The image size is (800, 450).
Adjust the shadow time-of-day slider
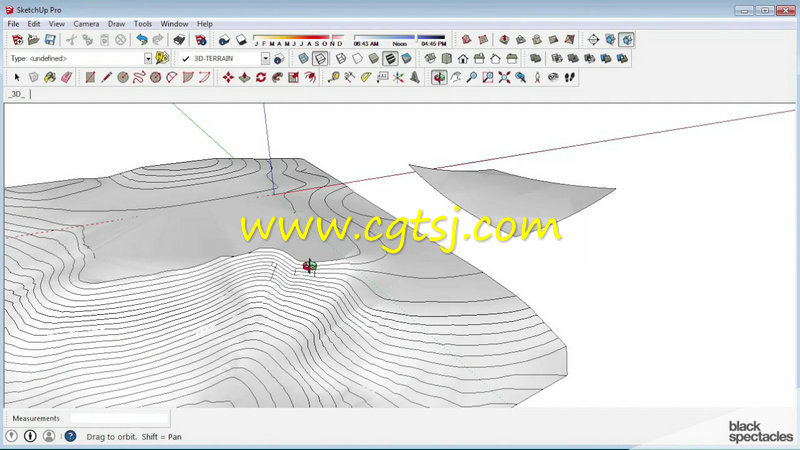point(399,39)
